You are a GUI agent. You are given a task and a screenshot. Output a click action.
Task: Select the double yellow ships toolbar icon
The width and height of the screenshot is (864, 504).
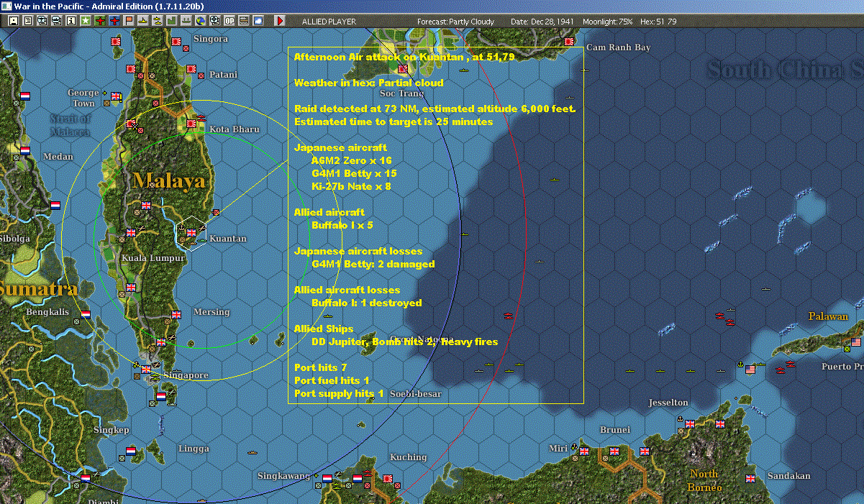click(x=158, y=21)
